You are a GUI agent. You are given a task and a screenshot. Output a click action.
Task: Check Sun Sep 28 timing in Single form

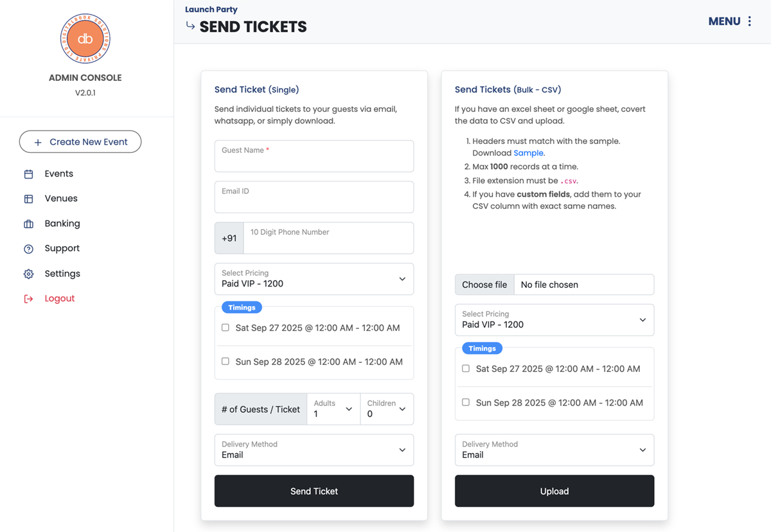[226, 361]
